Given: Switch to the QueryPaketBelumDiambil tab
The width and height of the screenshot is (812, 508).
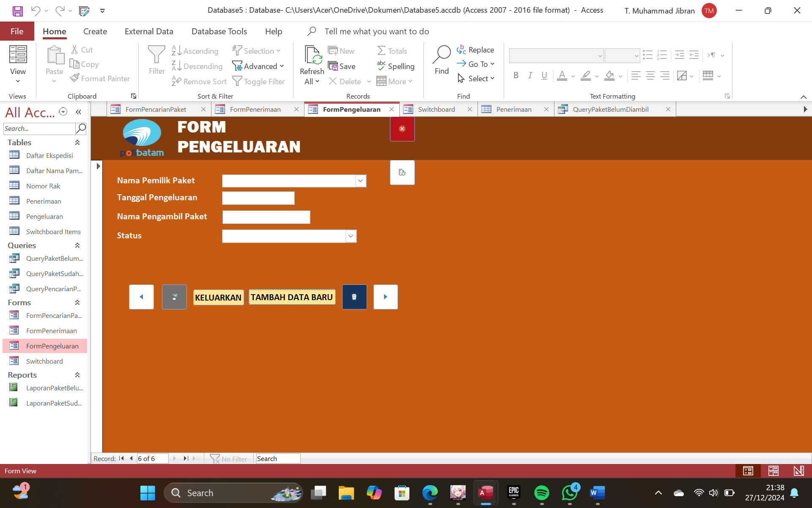Looking at the screenshot, I should (610, 109).
